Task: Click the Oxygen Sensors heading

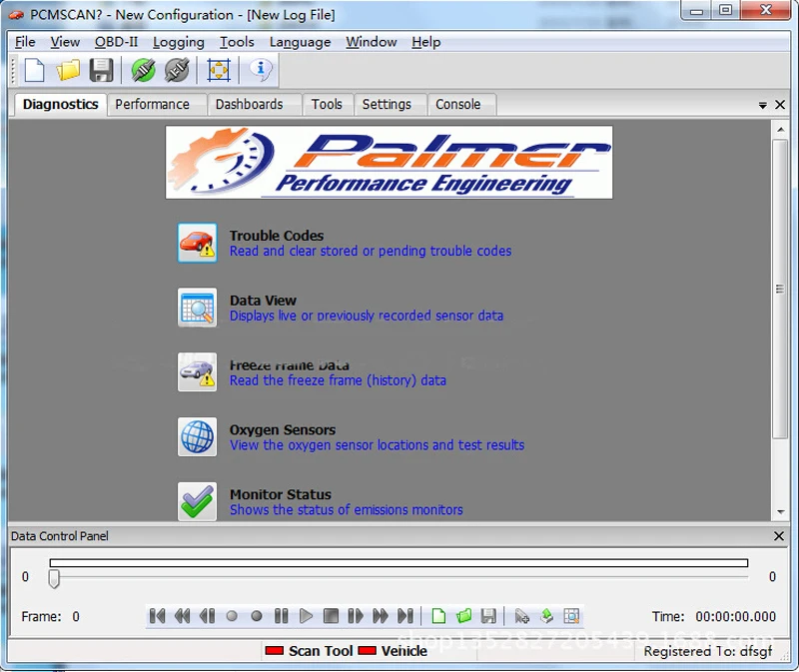Action: pyautogui.click(x=283, y=429)
